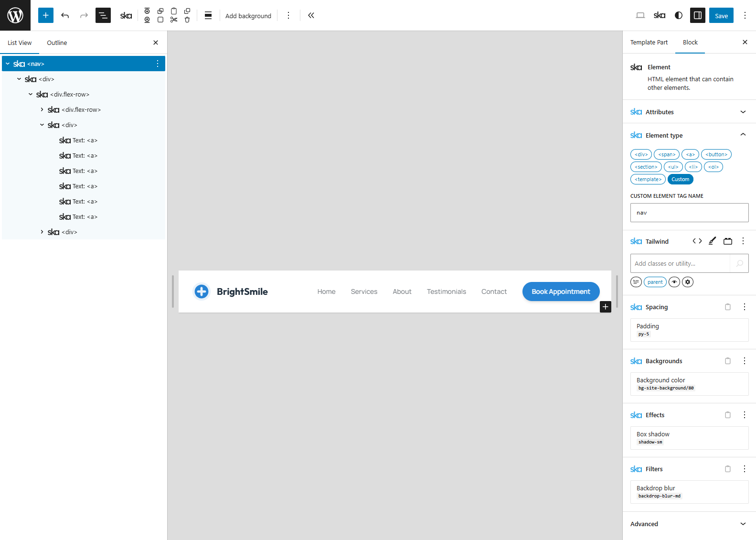Click the Save button
Image resolution: width=756 pixels, height=540 pixels.
click(721, 15)
